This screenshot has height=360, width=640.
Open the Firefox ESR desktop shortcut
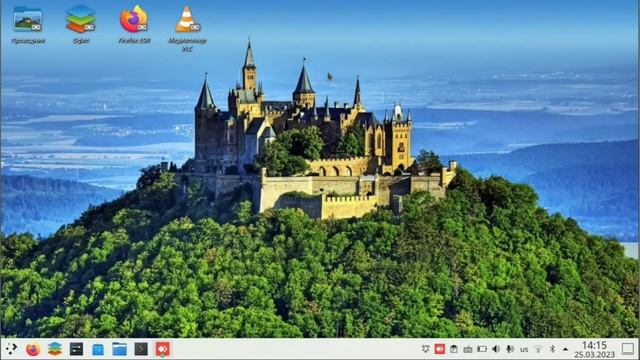134,24
